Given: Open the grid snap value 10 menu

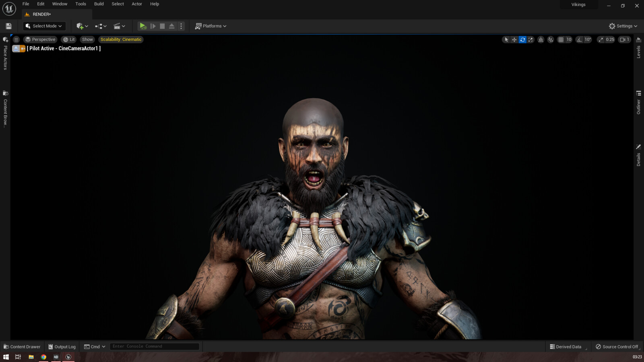Looking at the screenshot, I should coord(569,39).
